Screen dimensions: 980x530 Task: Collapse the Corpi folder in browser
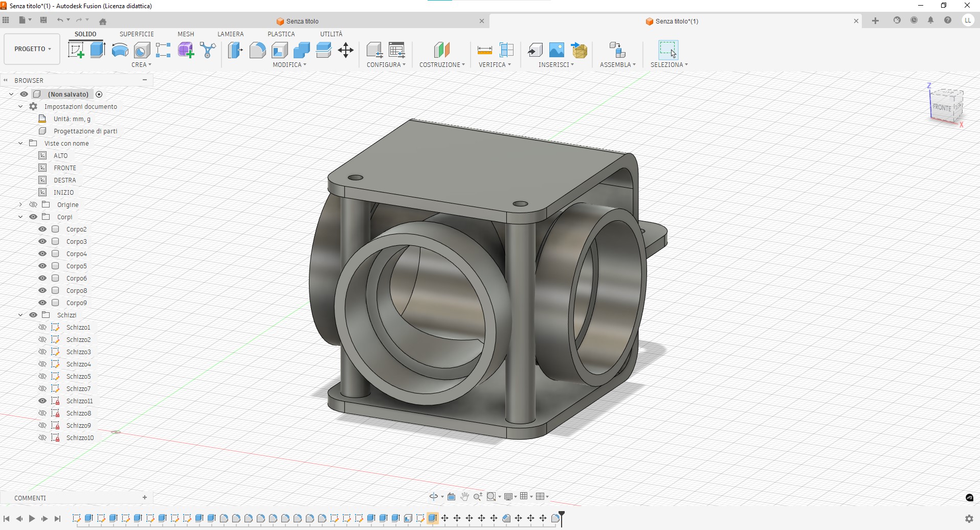(x=20, y=217)
